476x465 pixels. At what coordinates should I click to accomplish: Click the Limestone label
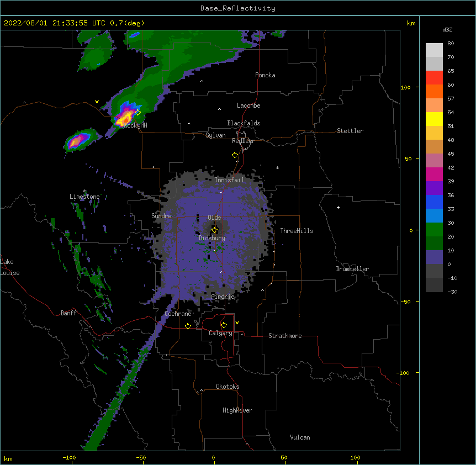84,197
